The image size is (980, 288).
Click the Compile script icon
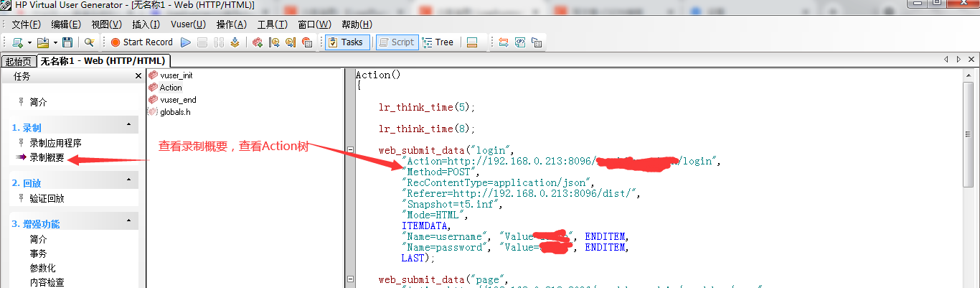[235, 42]
